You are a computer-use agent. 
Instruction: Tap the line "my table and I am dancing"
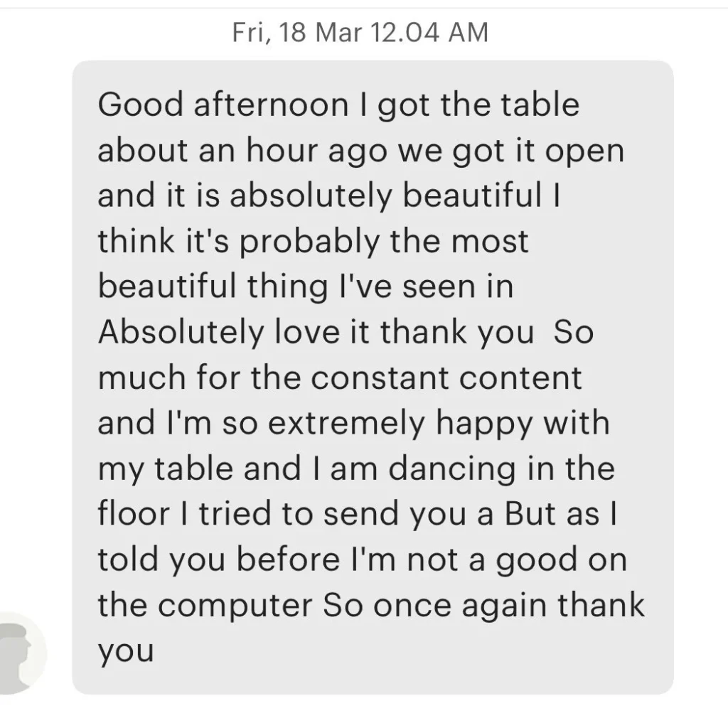356,469
